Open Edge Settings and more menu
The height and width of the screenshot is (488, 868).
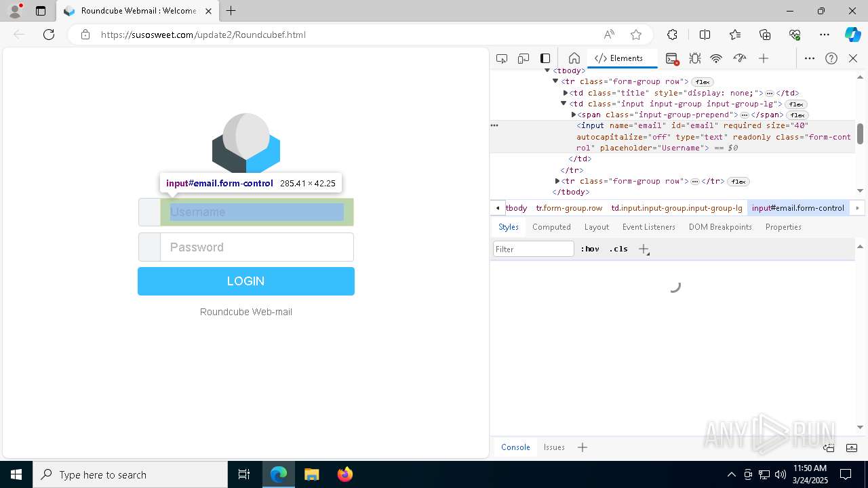tap(825, 35)
